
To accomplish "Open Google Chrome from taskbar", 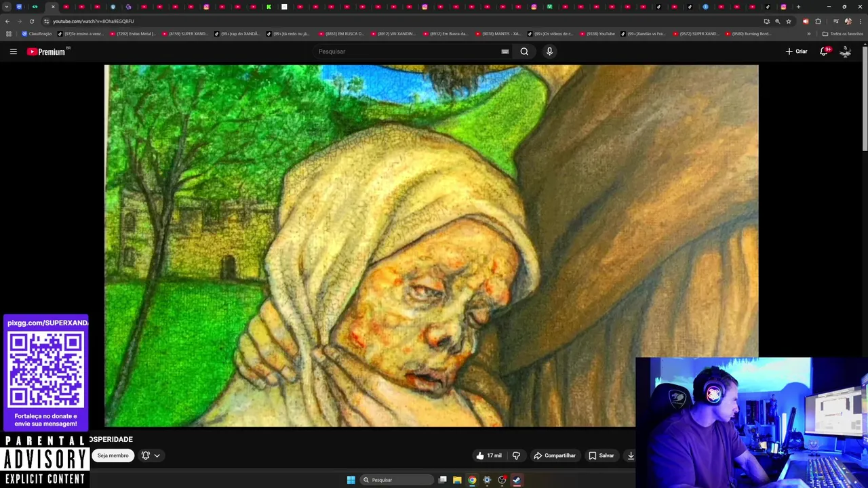I will 472,480.
